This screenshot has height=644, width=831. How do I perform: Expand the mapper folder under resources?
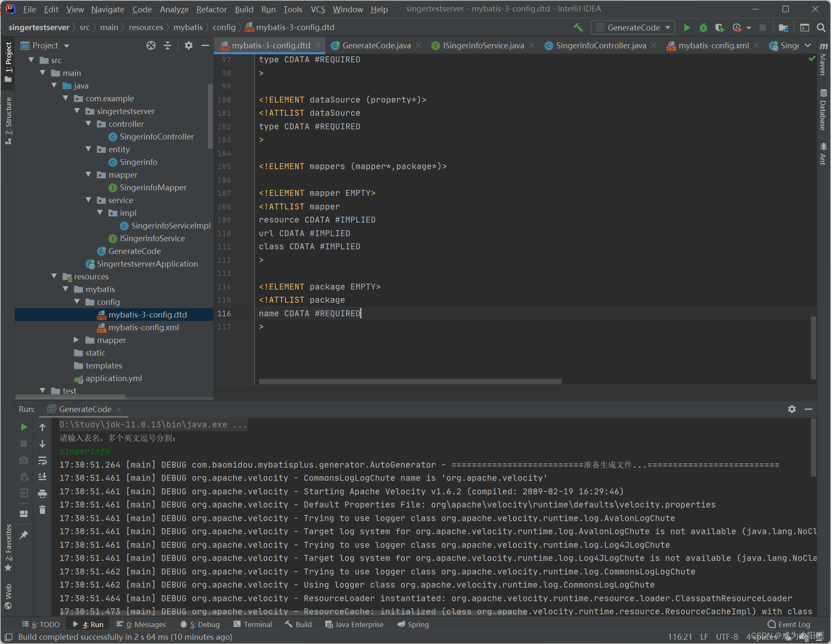tap(76, 340)
